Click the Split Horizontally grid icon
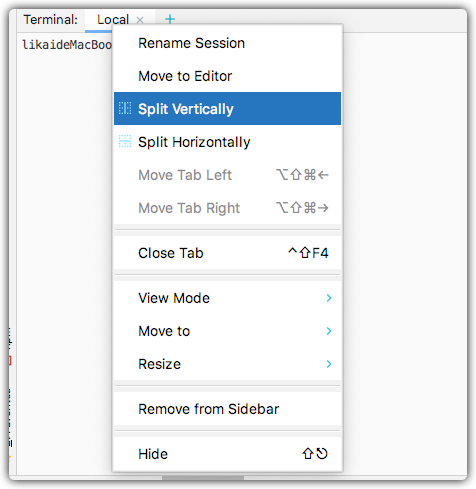Viewport: 476px width, 489px height. 125,141
